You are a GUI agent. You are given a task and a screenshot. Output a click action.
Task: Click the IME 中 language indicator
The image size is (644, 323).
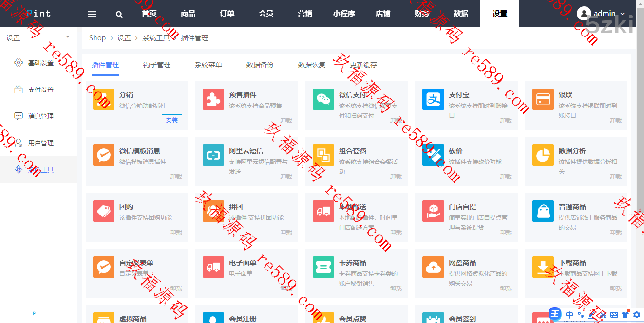tap(569, 315)
